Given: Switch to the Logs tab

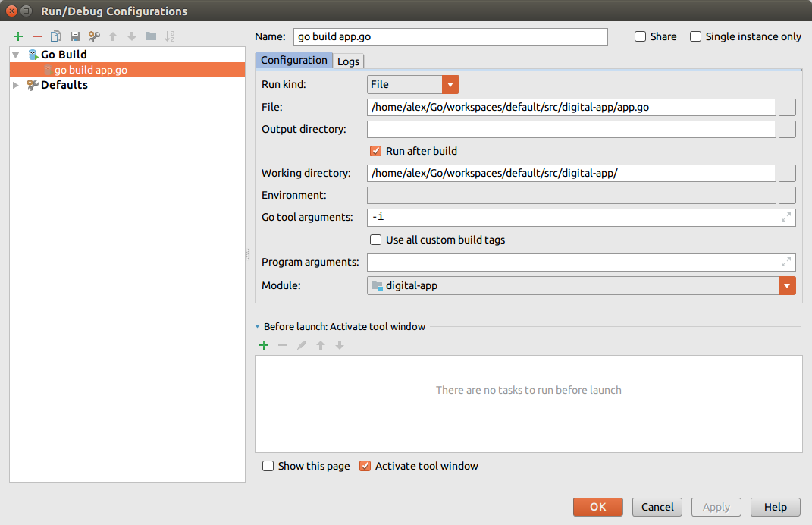Looking at the screenshot, I should pos(349,61).
